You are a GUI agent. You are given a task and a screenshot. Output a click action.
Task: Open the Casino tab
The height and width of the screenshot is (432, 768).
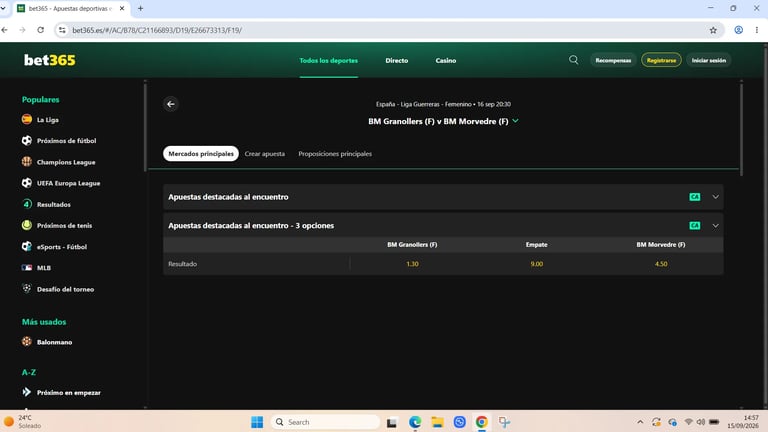click(446, 60)
